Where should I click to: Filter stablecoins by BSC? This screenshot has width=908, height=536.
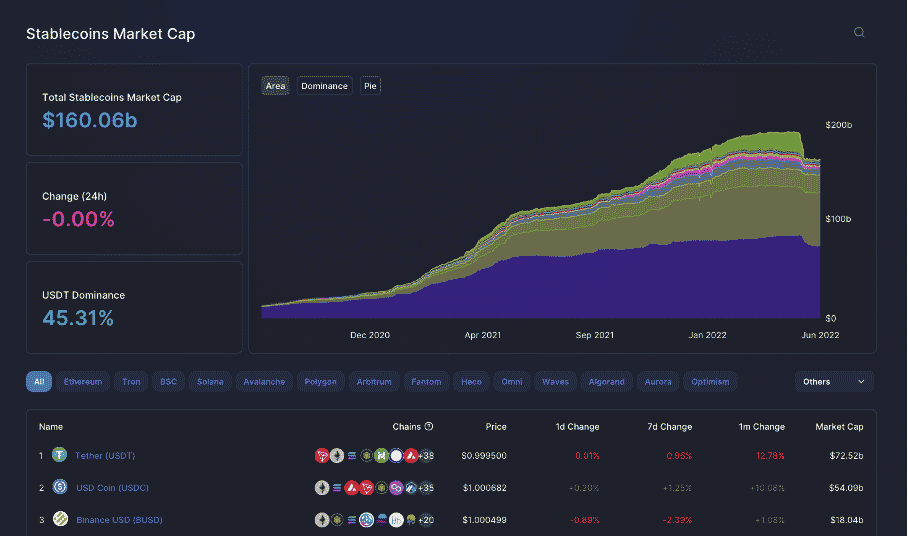point(169,381)
